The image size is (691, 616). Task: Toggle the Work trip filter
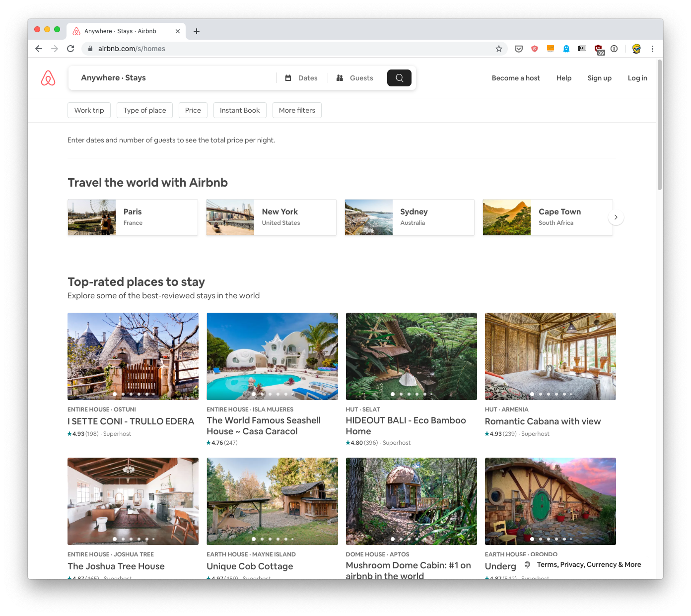(x=89, y=110)
